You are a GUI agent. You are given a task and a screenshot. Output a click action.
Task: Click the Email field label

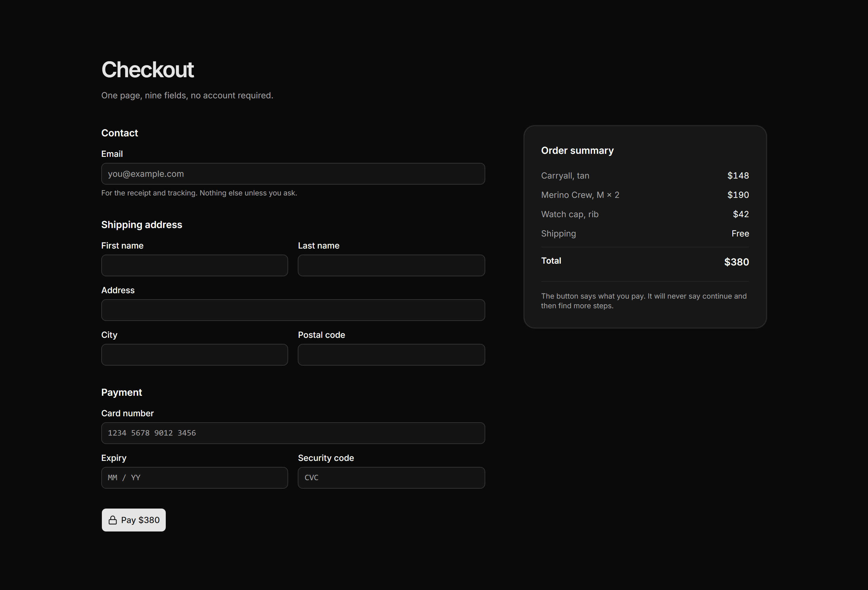112,154
